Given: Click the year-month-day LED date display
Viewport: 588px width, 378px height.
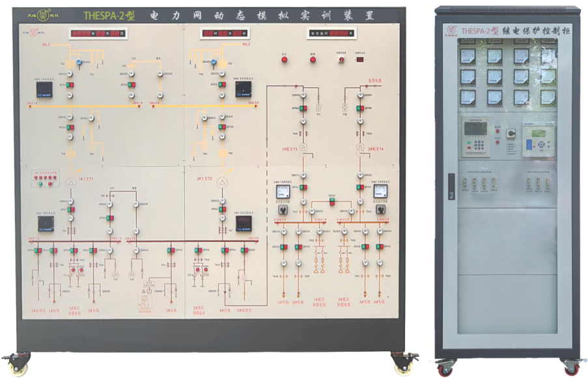Looking at the screenshot, I should tap(96, 33).
